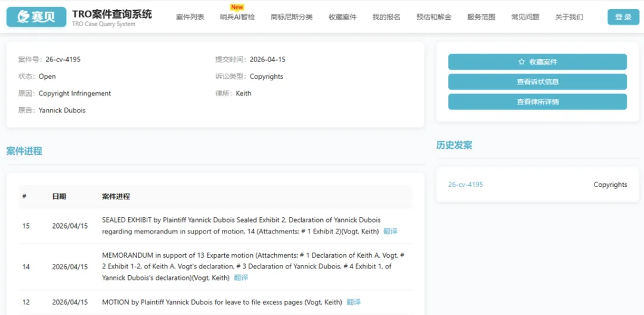644x315 pixels.
Task: Open 预估和解金 menu item
Action: click(434, 17)
